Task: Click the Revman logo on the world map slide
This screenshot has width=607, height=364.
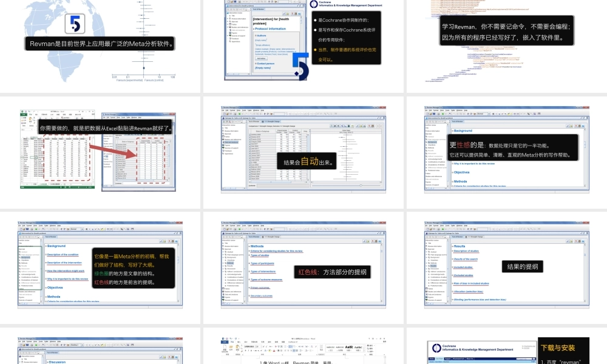Action: (73, 23)
